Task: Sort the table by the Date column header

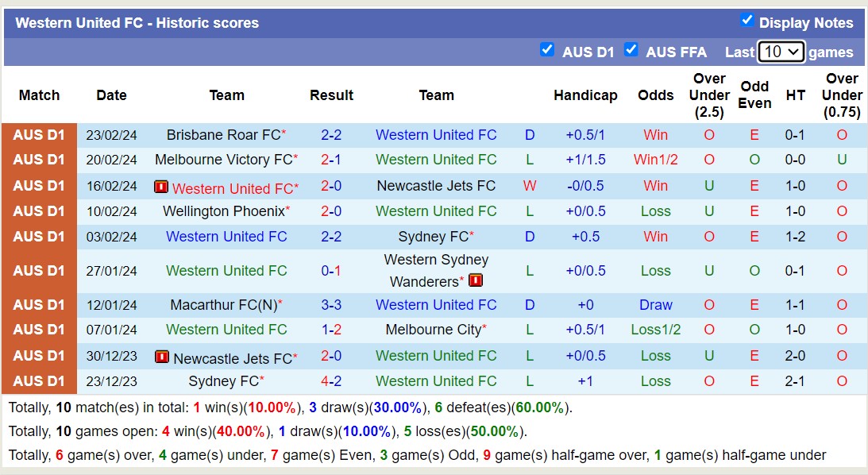Action: 111,95
